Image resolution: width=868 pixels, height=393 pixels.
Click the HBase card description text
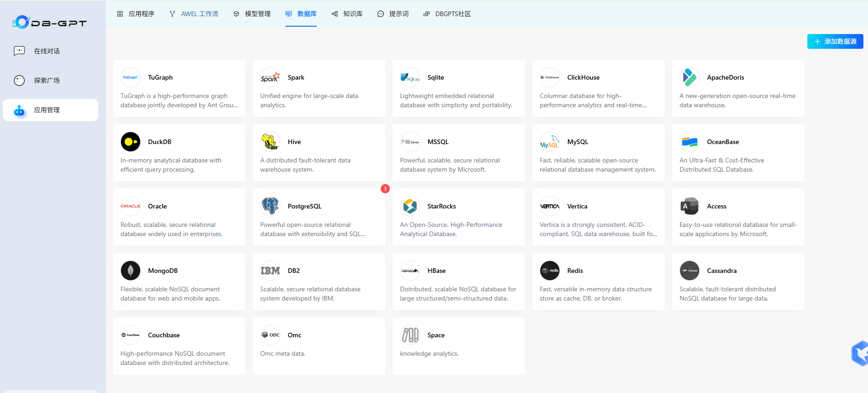(x=458, y=294)
